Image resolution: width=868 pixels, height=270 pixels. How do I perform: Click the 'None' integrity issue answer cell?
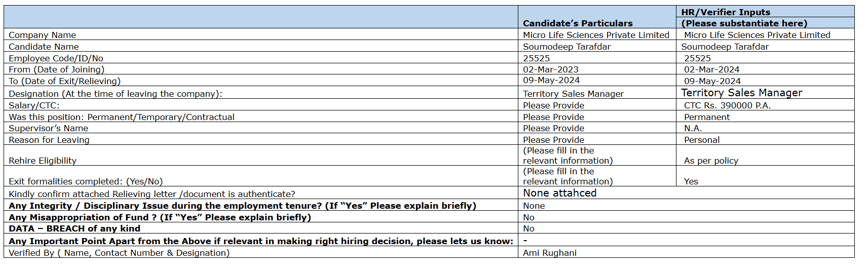[534, 206]
